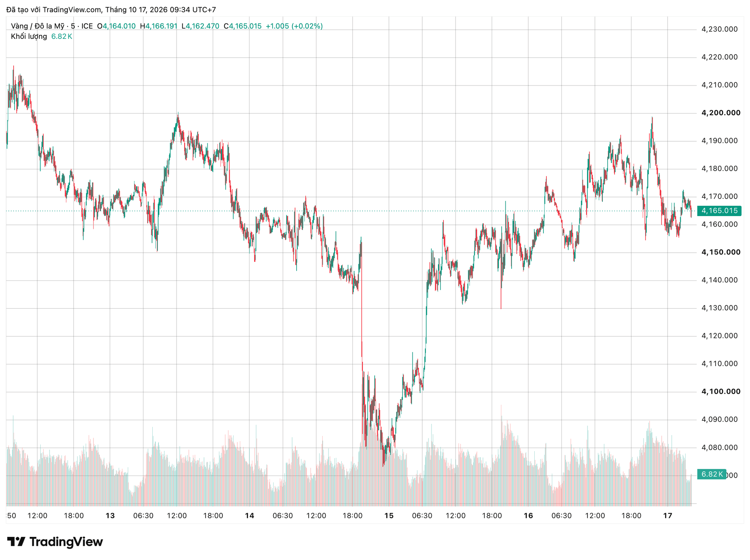This screenshot has height=560, width=750.
Task: Click the bold 4,150.000 price axis label
Action: tap(721, 252)
